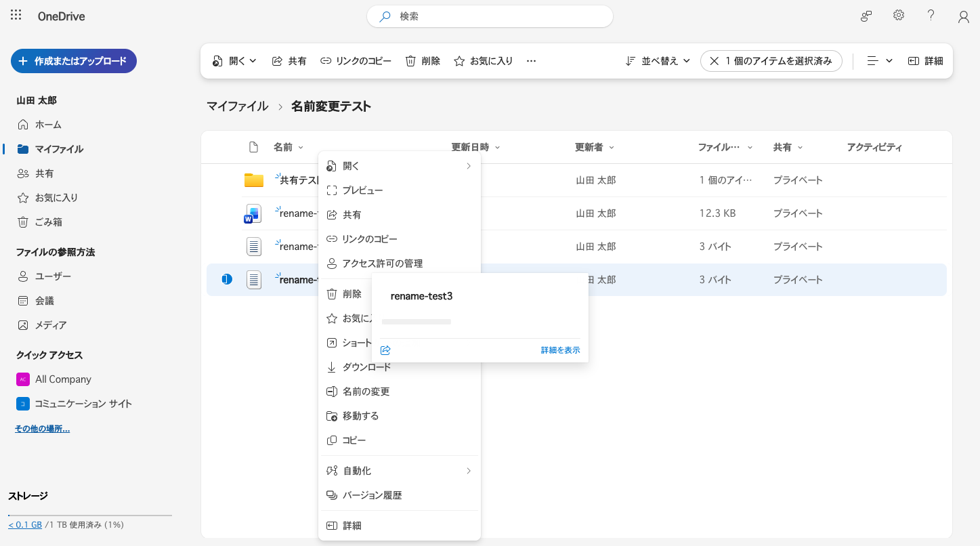This screenshot has height=546, width=980.
Task: Click the 12.3 KB file size cell
Action: pos(717,213)
